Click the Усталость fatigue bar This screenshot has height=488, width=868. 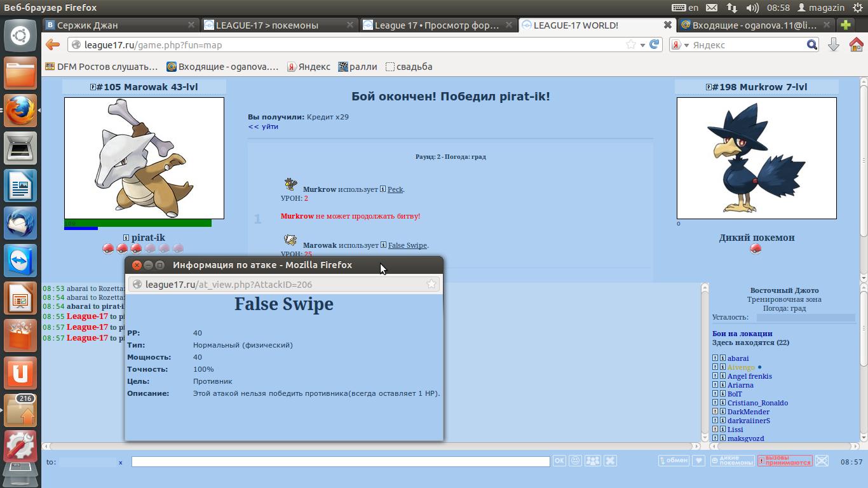pos(806,317)
